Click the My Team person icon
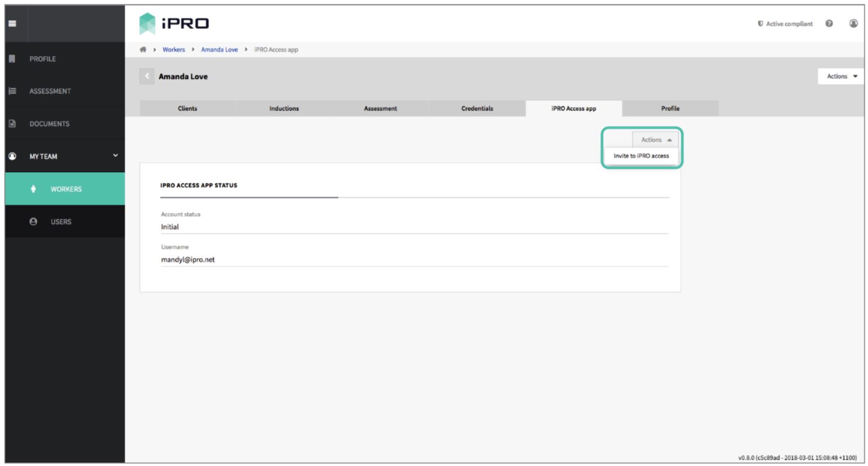The width and height of the screenshot is (868, 466). coord(12,156)
